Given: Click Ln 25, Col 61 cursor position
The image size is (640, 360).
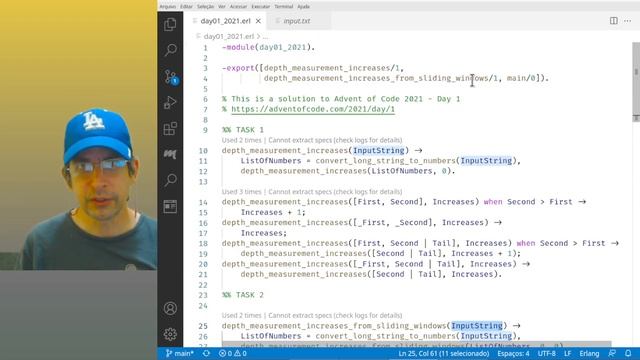Looking at the screenshot, I should coord(444,353).
